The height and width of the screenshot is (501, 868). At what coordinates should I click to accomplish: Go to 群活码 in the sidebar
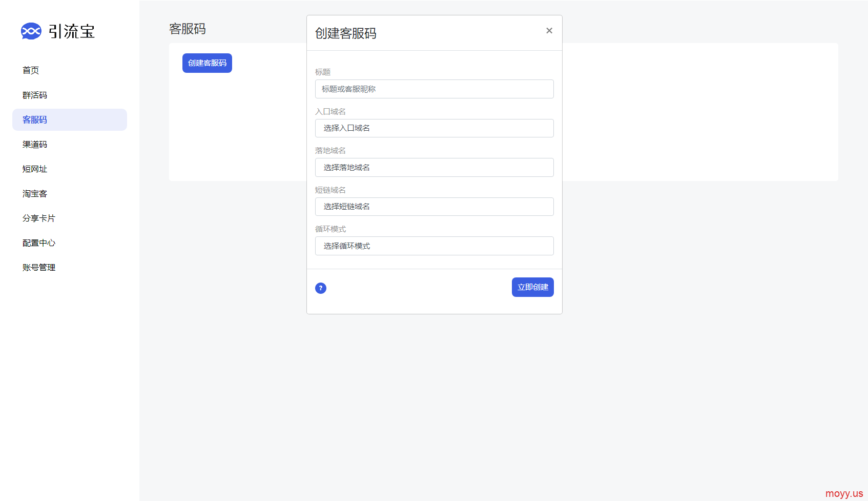(x=35, y=95)
